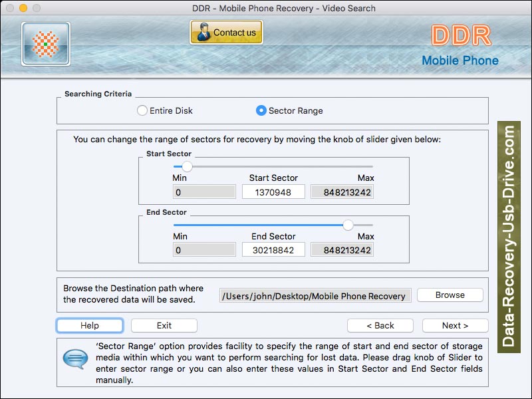Open the Help dialog
This screenshot has height=399, width=532.
click(x=90, y=325)
